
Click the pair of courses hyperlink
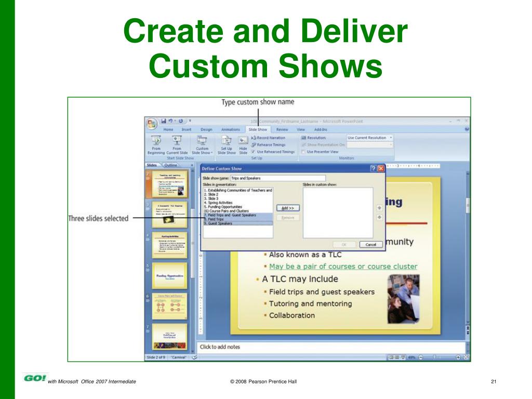343,267
